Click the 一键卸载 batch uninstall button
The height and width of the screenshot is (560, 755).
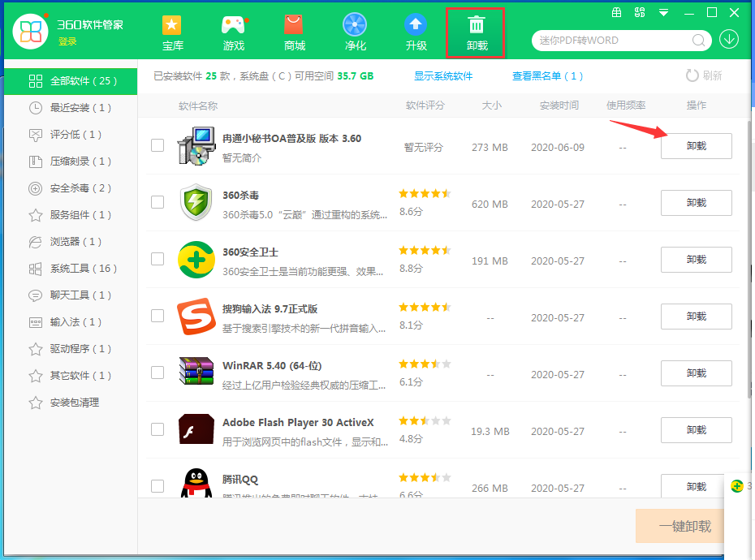pos(679,526)
